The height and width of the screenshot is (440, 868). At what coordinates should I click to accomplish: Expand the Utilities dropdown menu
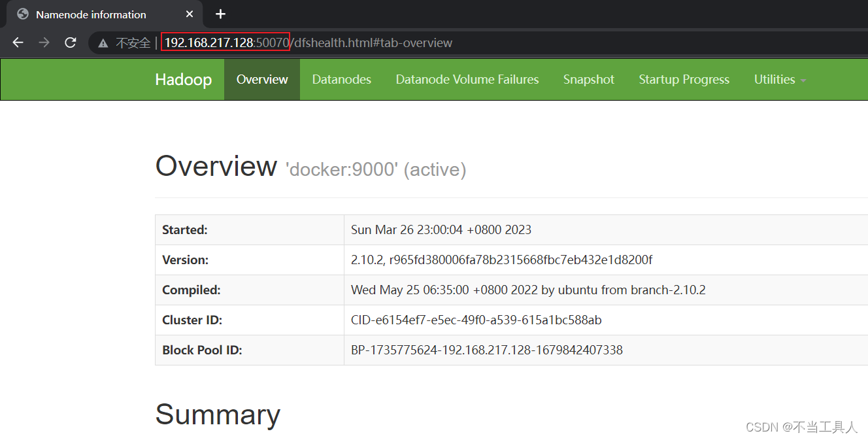780,79
